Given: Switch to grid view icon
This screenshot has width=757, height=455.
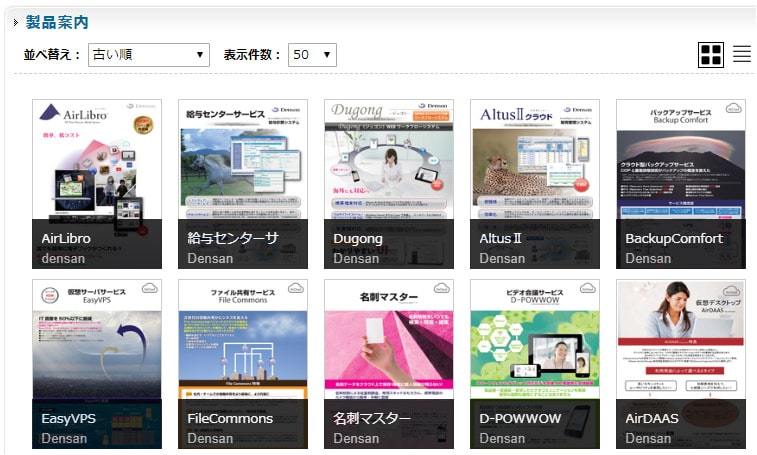Looking at the screenshot, I should coord(711,55).
